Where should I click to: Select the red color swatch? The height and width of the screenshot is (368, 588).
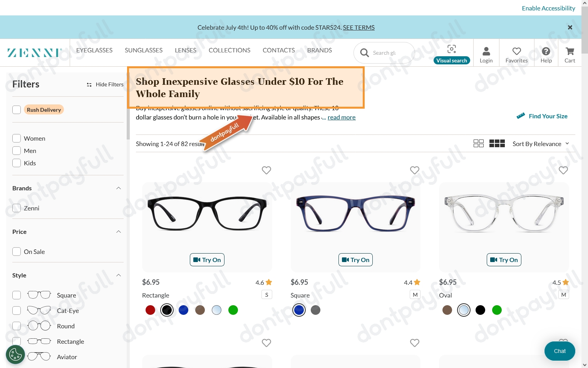(x=151, y=310)
